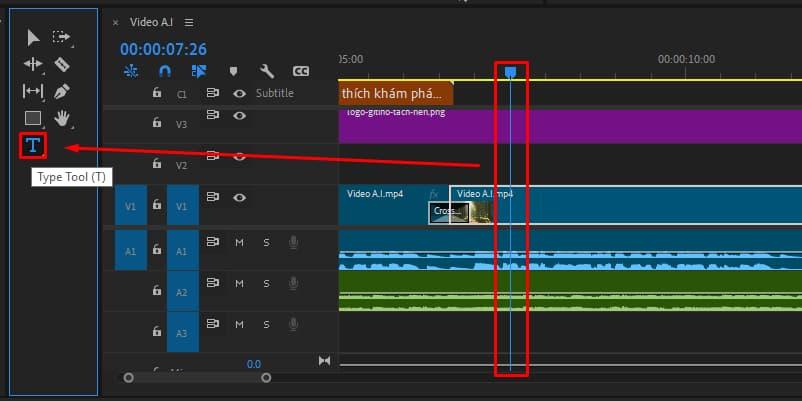Image resolution: width=802 pixels, height=401 pixels.
Task: Toggle insert sequences as nests button
Action: pyautogui.click(x=131, y=71)
